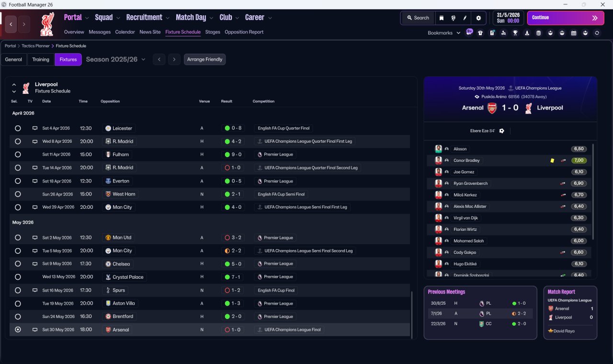This screenshot has width=613, height=364.
Task: Click the Tactics Planner breadcrumb link
Action: 36,46
